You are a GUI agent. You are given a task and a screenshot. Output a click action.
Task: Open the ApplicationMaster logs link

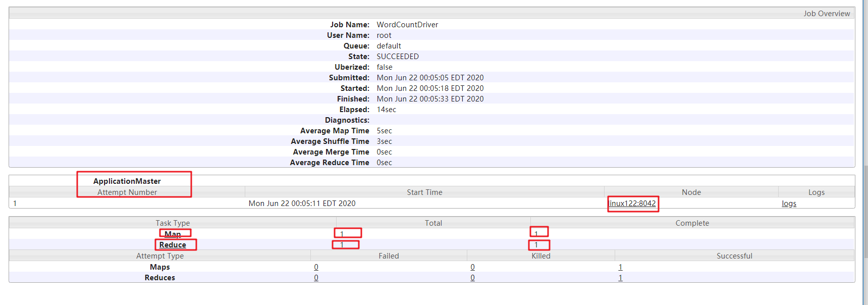[x=789, y=204]
